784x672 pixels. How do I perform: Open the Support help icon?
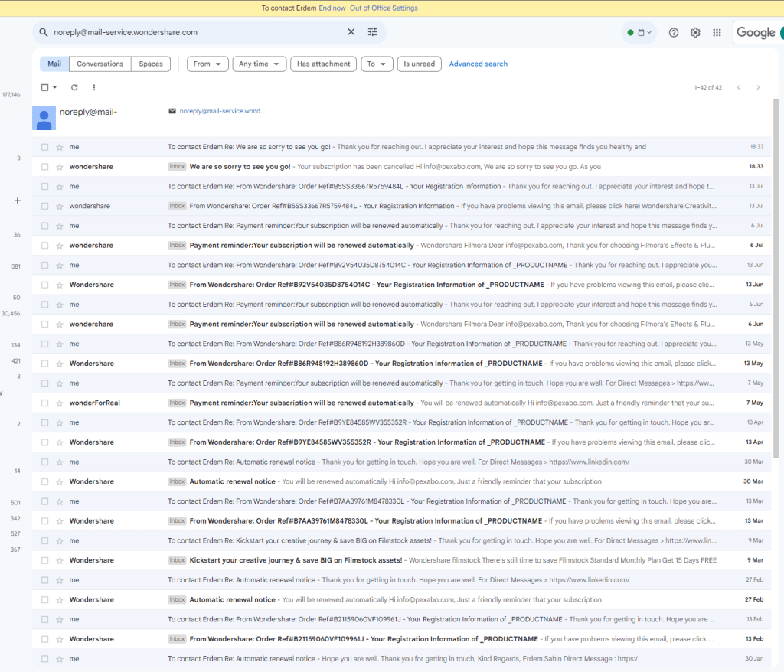pos(674,32)
